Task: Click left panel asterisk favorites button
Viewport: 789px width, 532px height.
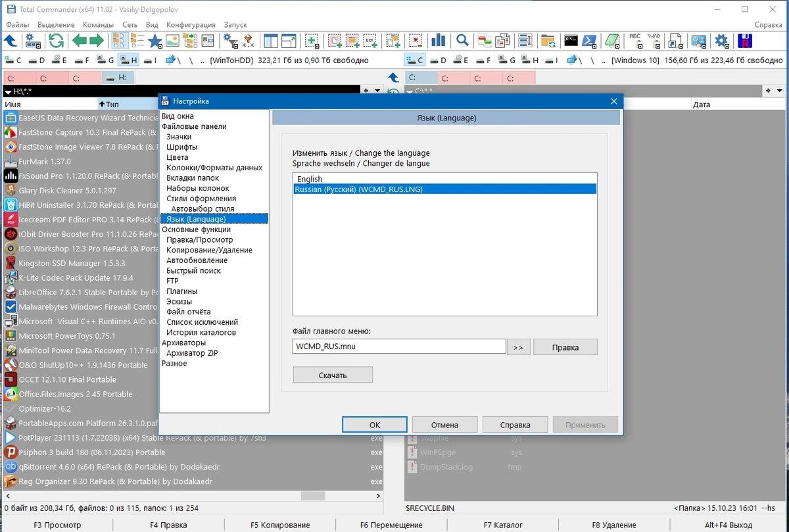Action: pos(366,91)
